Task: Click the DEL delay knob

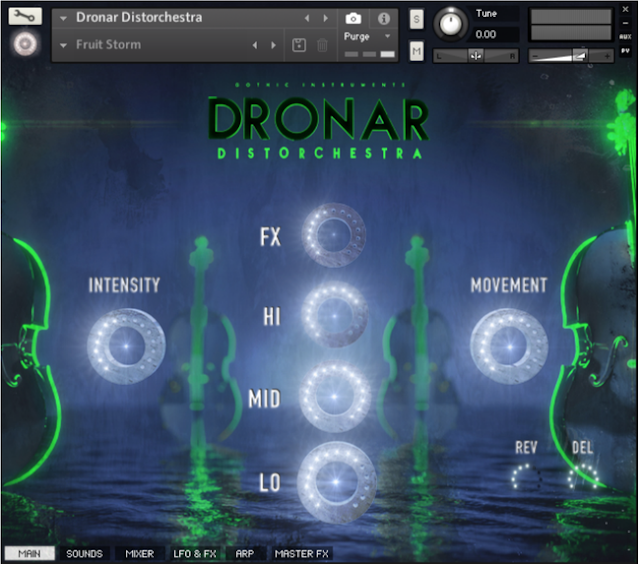Action: [x=583, y=477]
